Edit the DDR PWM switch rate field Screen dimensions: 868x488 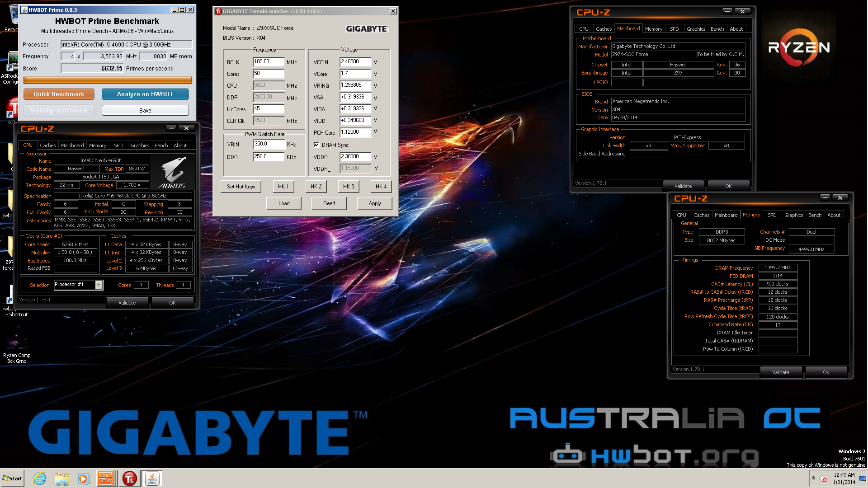[x=269, y=157]
